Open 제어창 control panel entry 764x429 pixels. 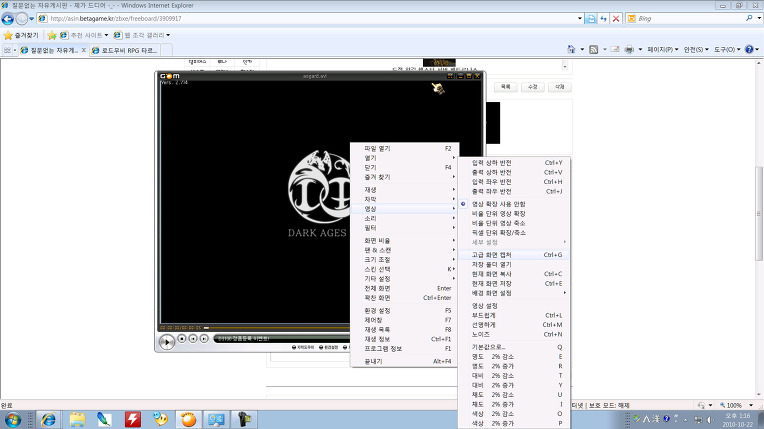404,320
